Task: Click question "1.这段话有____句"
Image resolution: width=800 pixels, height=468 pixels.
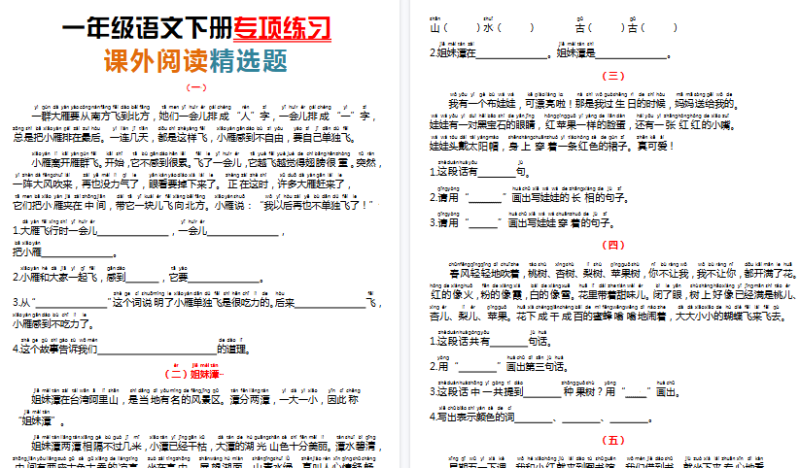Action: tap(480, 171)
